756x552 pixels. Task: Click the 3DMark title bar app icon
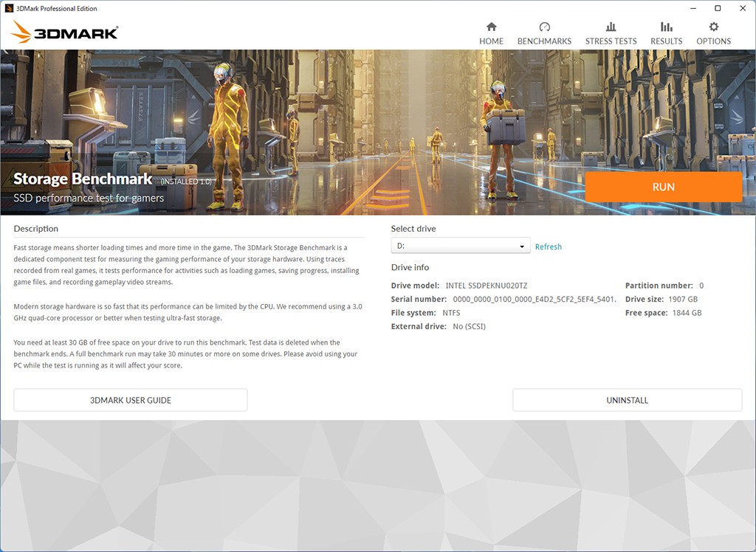tap(8, 8)
